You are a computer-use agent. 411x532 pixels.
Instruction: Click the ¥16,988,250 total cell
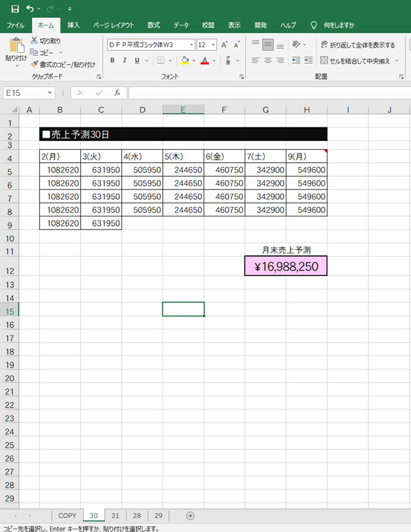coord(286,266)
